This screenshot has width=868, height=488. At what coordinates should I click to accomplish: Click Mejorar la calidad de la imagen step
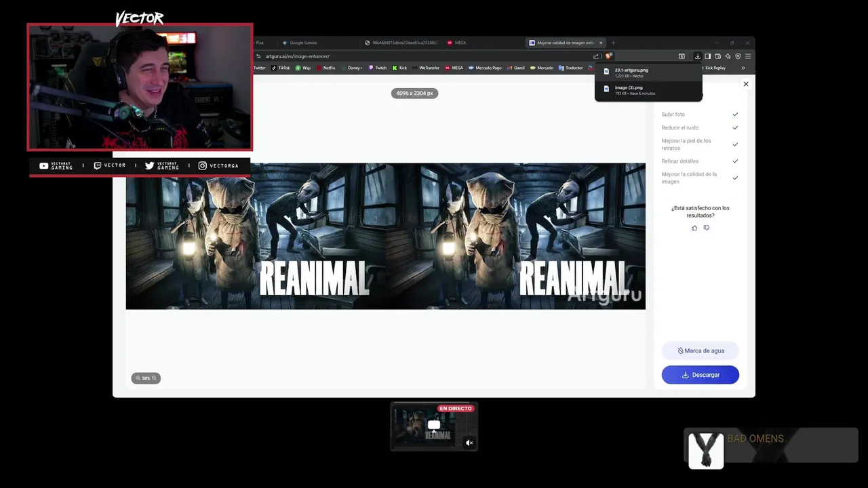(x=699, y=178)
